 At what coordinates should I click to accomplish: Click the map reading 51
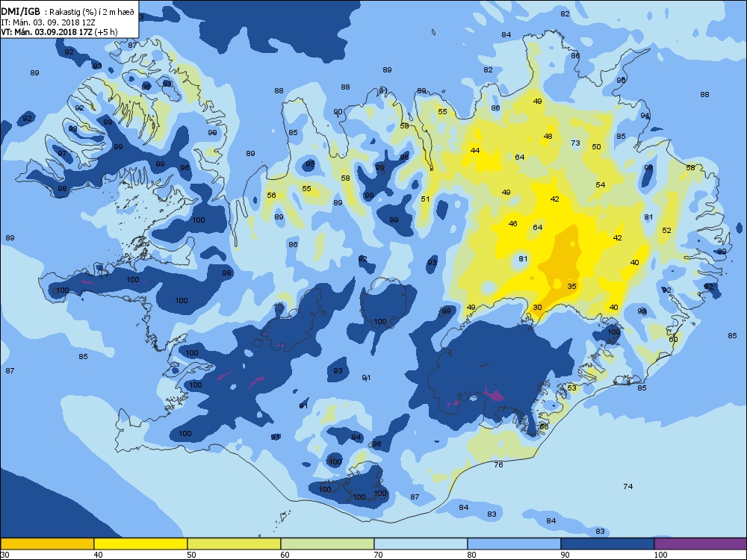[426, 199]
